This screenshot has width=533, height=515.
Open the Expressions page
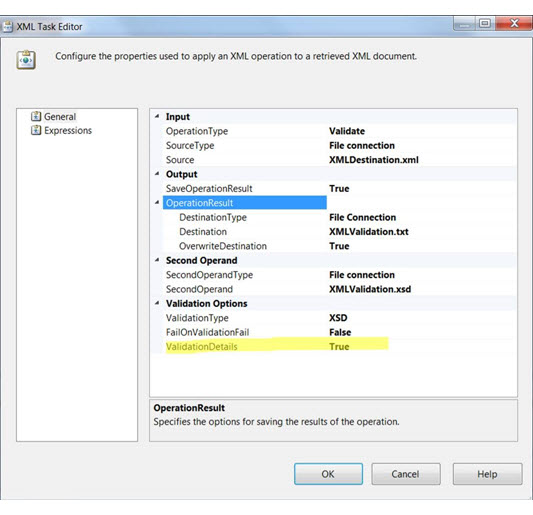pos(68,131)
